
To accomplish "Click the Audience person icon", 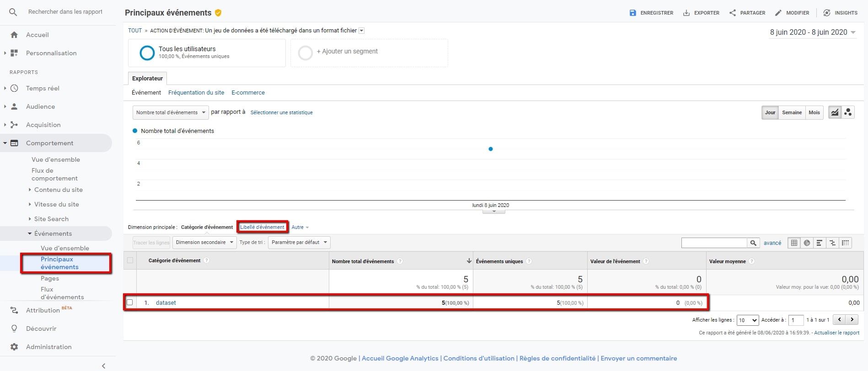I will click(14, 106).
